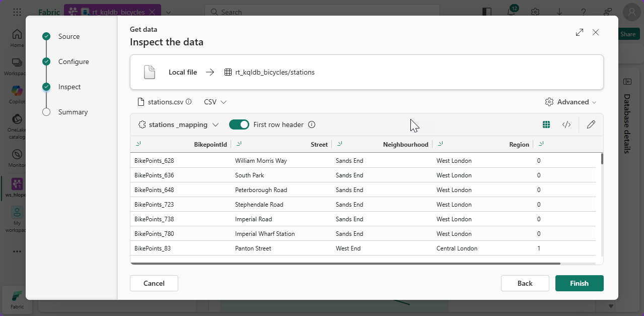Expand the dialog to full screen
The height and width of the screenshot is (316, 644).
click(x=580, y=32)
